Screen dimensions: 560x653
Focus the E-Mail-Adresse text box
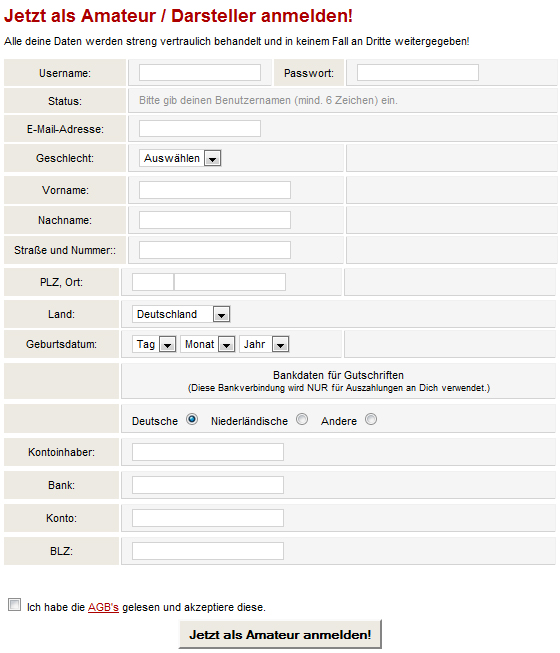point(200,128)
